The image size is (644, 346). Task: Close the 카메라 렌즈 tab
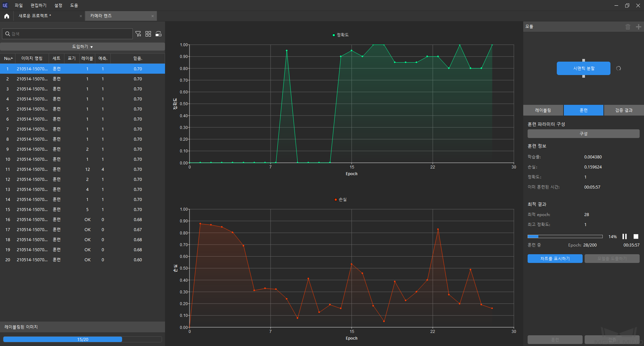(x=153, y=16)
